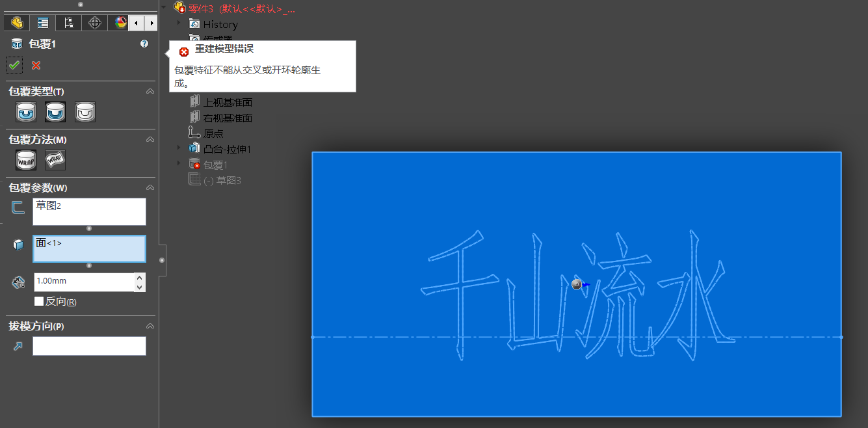Select the Deboss wrap type

pos(55,112)
